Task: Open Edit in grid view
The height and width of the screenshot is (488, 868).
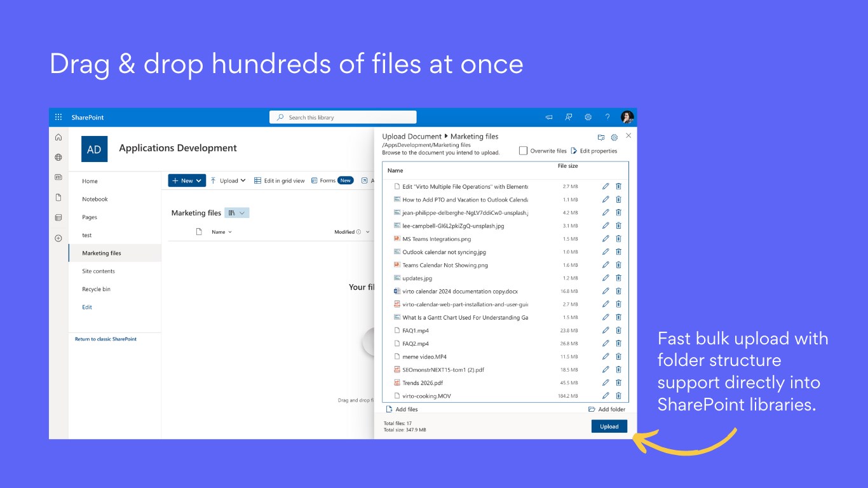Action: [280, 181]
